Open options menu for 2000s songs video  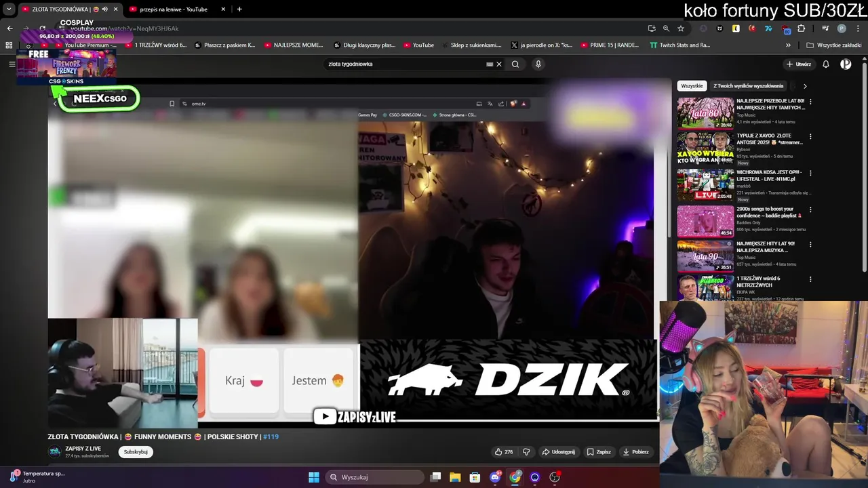click(x=810, y=210)
